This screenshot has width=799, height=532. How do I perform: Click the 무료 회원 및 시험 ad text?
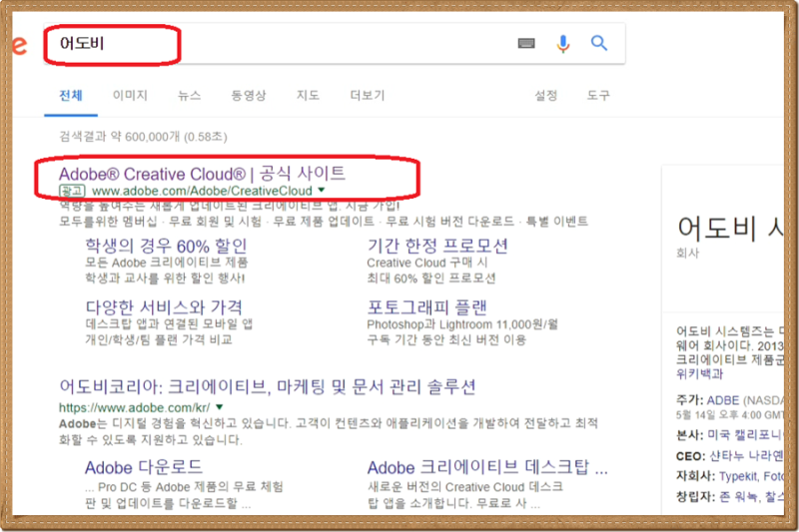[x=216, y=222]
